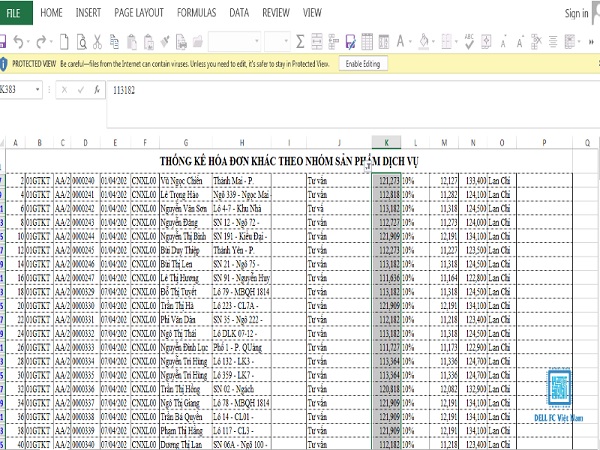Click the cell Vũ Ngọc Chiến

(186, 181)
